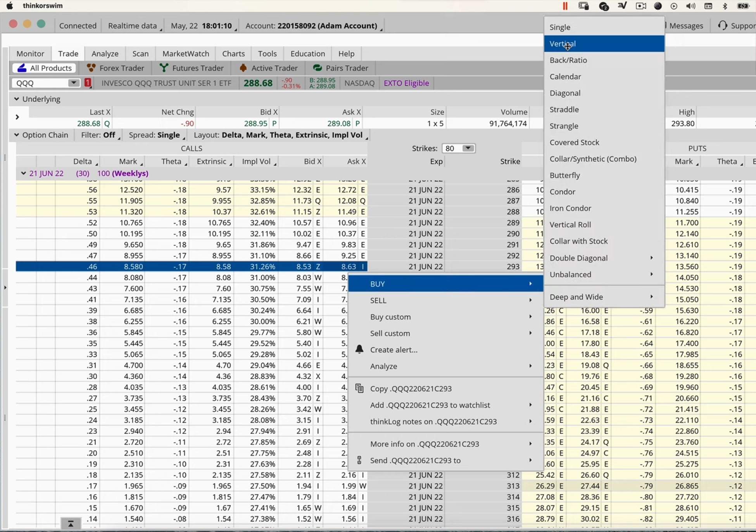Open the Education tab

307,54
